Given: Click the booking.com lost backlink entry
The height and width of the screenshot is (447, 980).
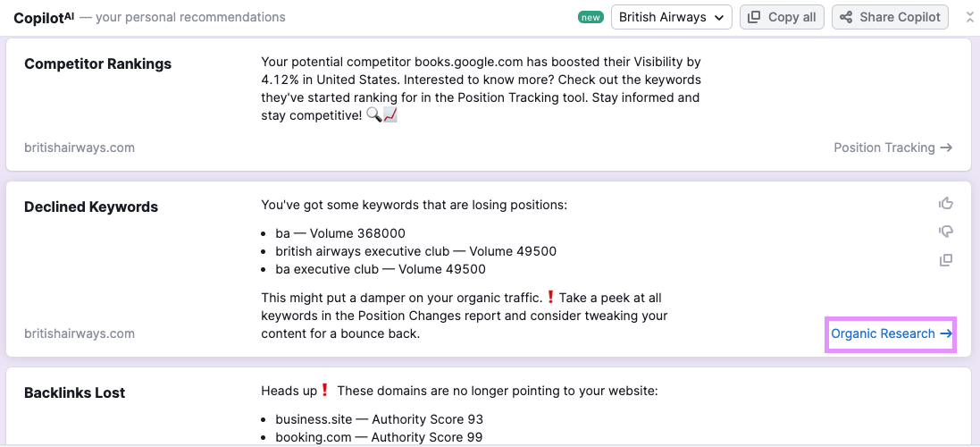Looking at the screenshot, I should (379, 437).
